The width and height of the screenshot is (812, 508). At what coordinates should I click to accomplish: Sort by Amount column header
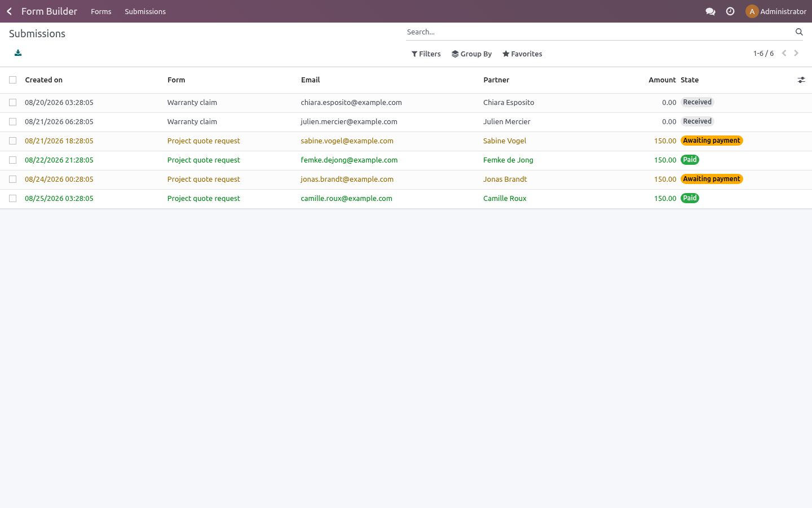662,80
